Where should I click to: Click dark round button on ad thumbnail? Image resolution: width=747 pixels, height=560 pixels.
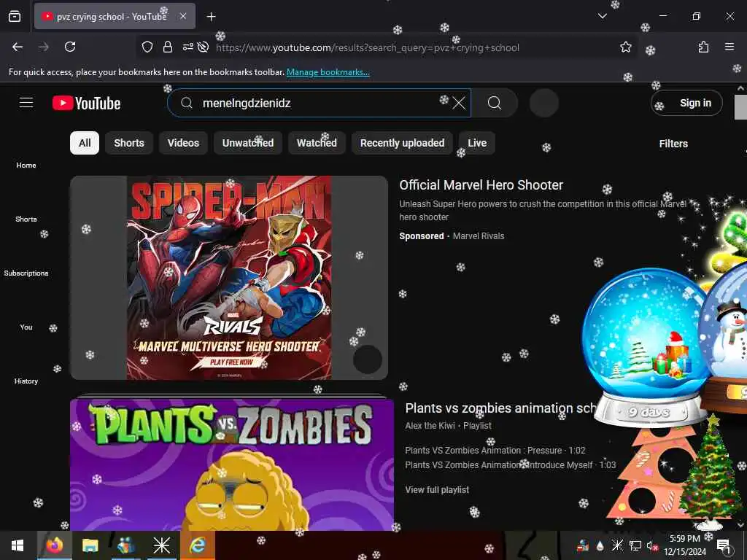click(x=368, y=359)
